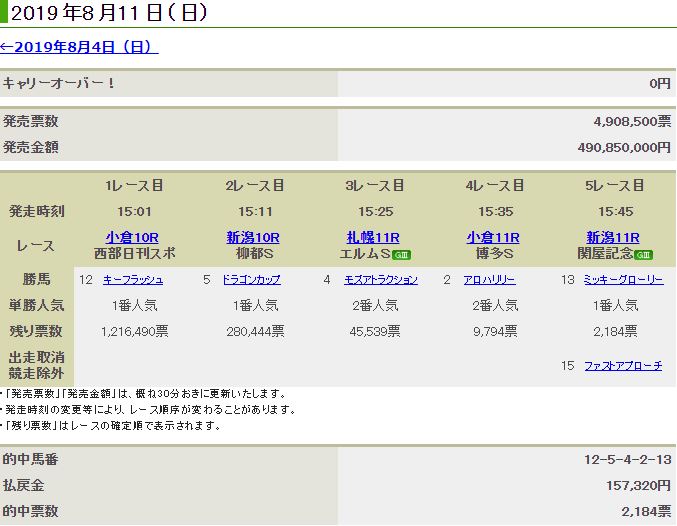View winning horse アロハリリー
The height and width of the screenshot is (526, 677).
pos(490,280)
